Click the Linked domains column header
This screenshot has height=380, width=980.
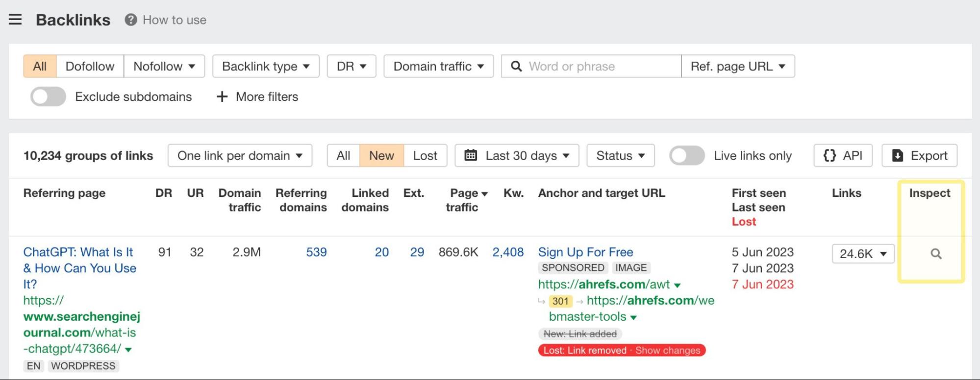365,200
